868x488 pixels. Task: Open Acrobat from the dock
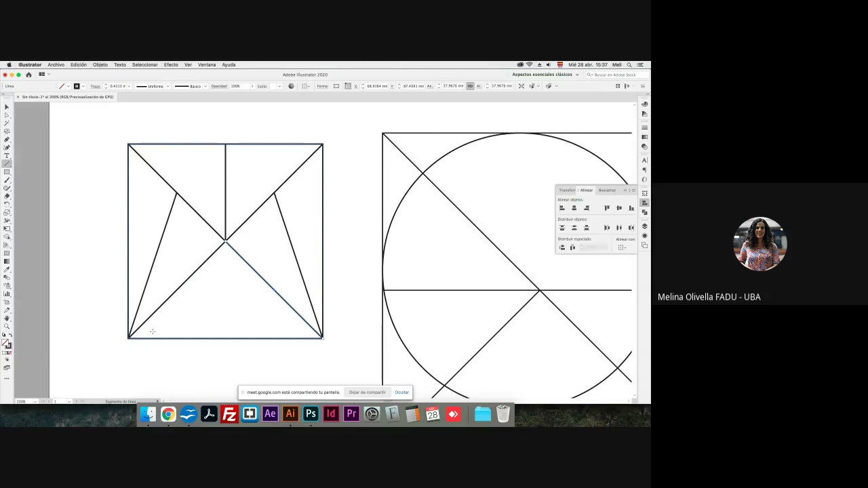coord(209,414)
